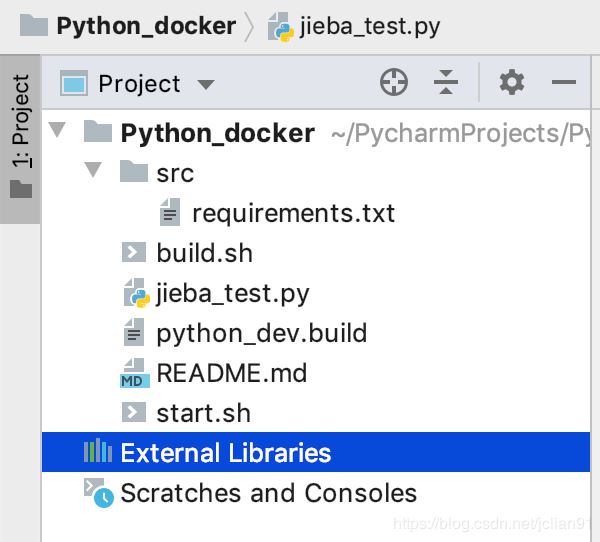Select the python_dev.build file
This screenshot has width=600, height=542.
[x=261, y=333]
